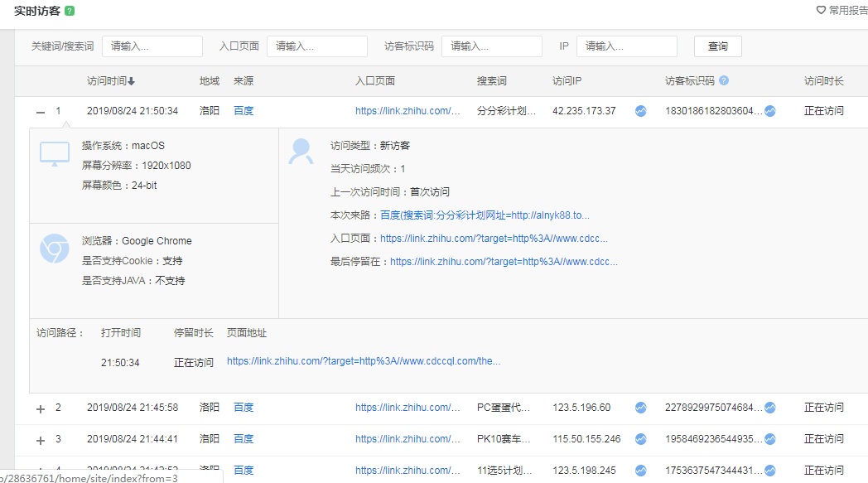Click the trend icon next to visitor ID 2278929975074684
This screenshot has width=868, height=483.
(770, 408)
